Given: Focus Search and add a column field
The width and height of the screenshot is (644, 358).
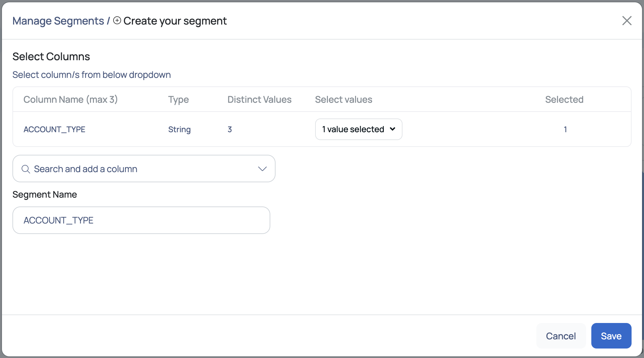Looking at the screenshot, I should [141, 169].
